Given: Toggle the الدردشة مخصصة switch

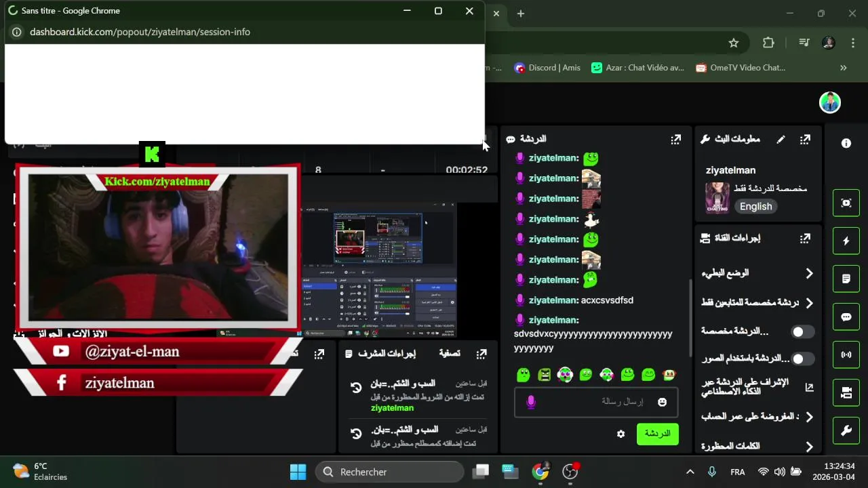Looking at the screenshot, I should (x=803, y=331).
